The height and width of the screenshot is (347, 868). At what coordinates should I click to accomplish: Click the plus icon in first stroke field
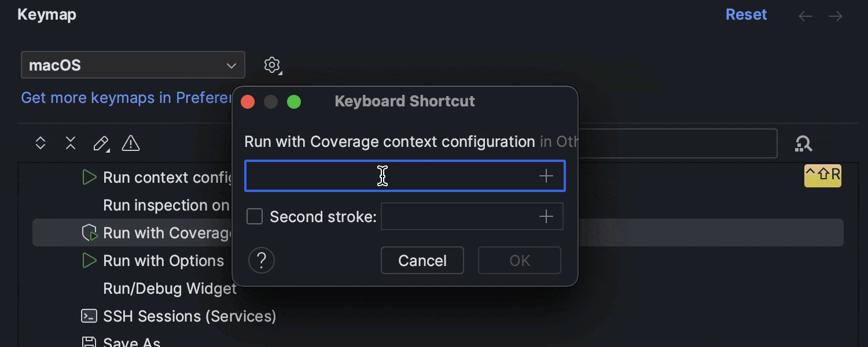tap(546, 176)
